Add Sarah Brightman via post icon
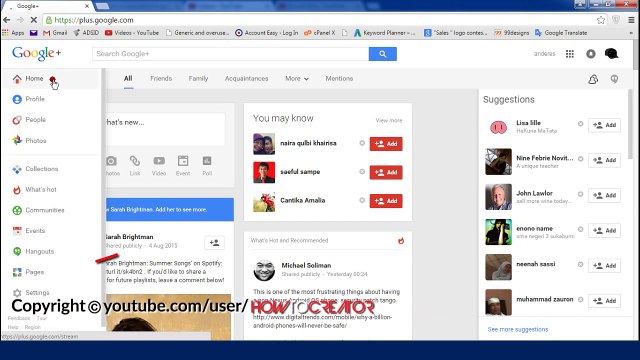The height and width of the screenshot is (360, 640). [x=214, y=243]
